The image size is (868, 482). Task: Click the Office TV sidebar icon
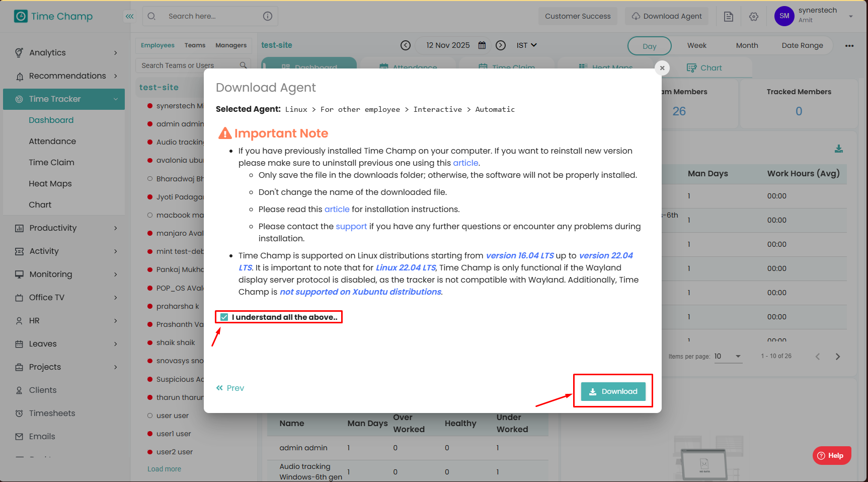coord(19,298)
